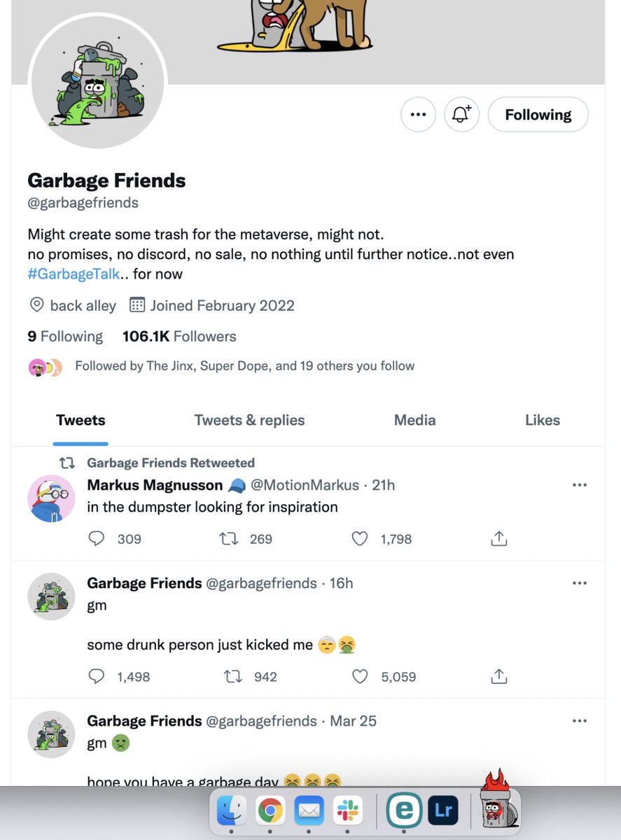621x840 pixels.
Task: Switch to the Tweets & replies tab
Action: point(249,420)
